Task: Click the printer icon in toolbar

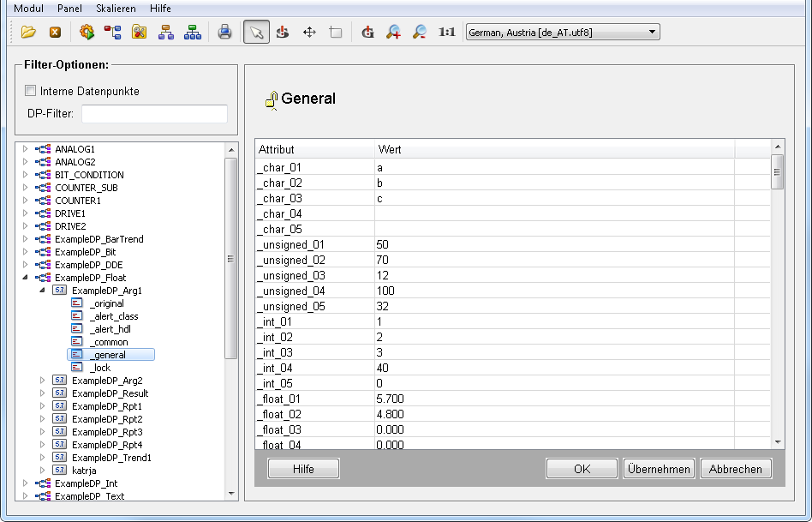Action: click(x=224, y=33)
